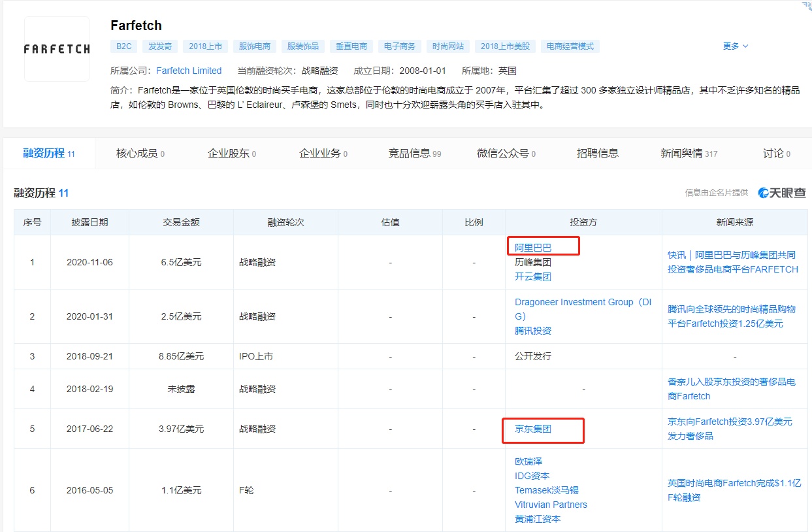Select the amount cell 2.5亿美元

(x=182, y=316)
